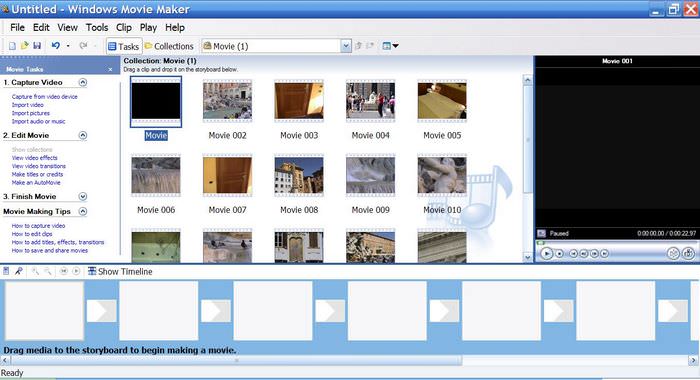Open the Clip menu
Viewport: 700px width, 380px height.
(x=124, y=28)
